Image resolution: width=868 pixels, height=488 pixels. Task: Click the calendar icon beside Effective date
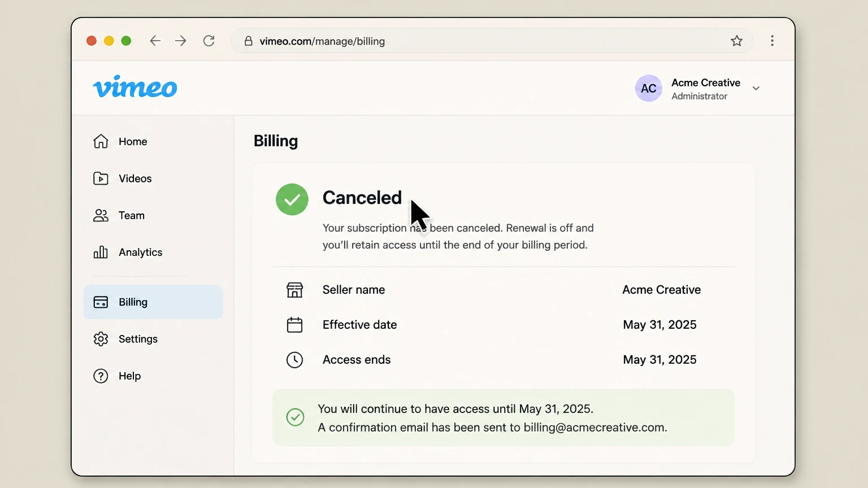click(294, 325)
